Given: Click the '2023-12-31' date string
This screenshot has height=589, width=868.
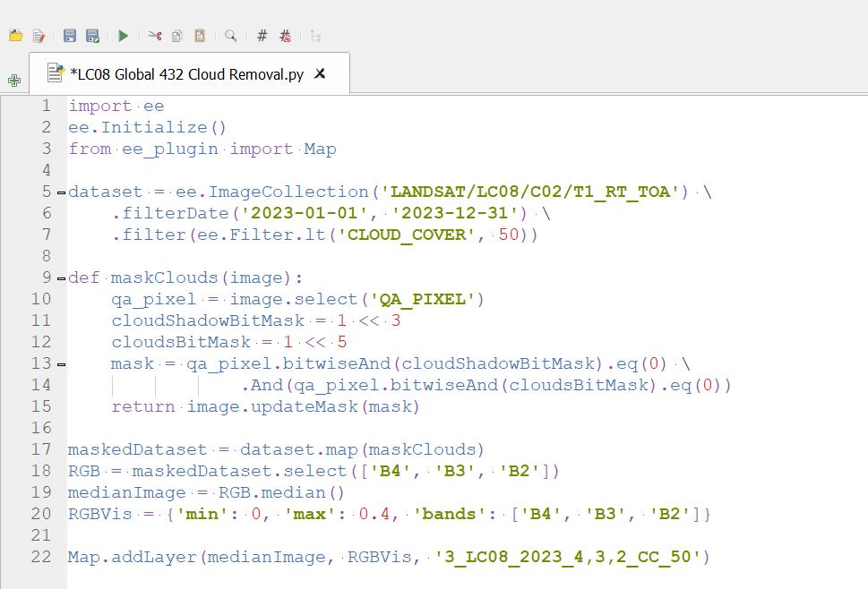Looking at the screenshot, I should (x=455, y=213).
